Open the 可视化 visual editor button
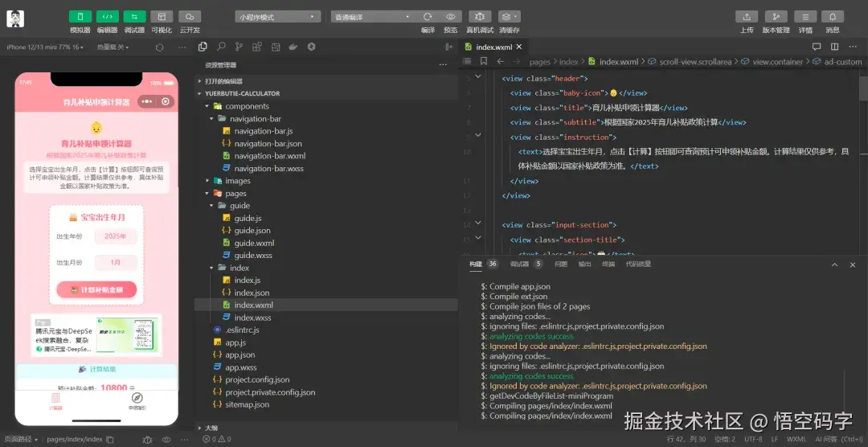The width and height of the screenshot is (868, 447). click(x=162, y=17)
